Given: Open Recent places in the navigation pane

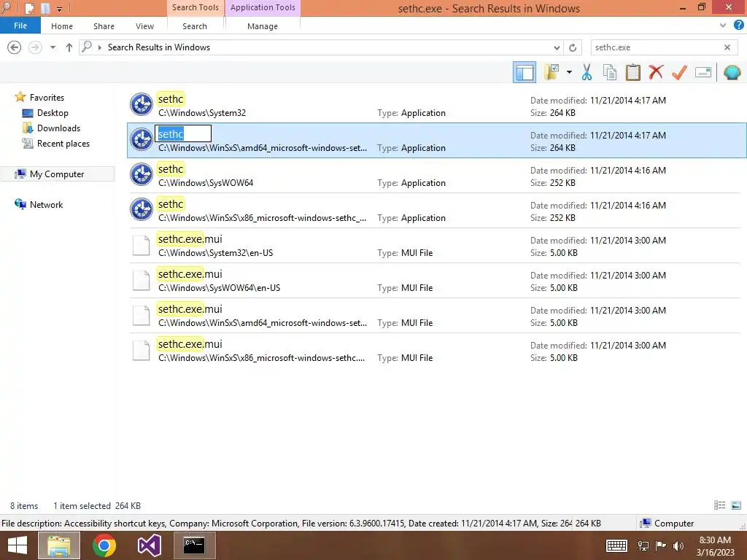Looking at the screenshot, I should pyautogui.click(x=63, y=144).
